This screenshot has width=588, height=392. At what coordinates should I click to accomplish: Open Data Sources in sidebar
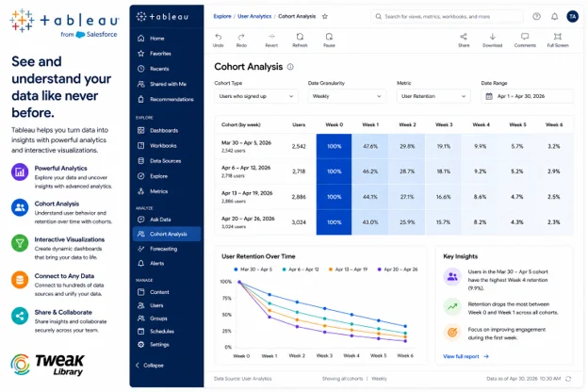167,161
